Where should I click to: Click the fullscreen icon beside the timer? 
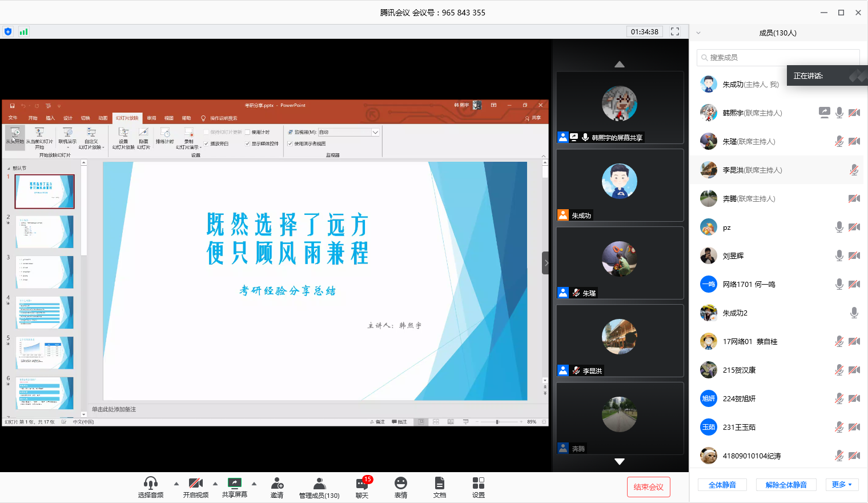click(x=675, y=32)
